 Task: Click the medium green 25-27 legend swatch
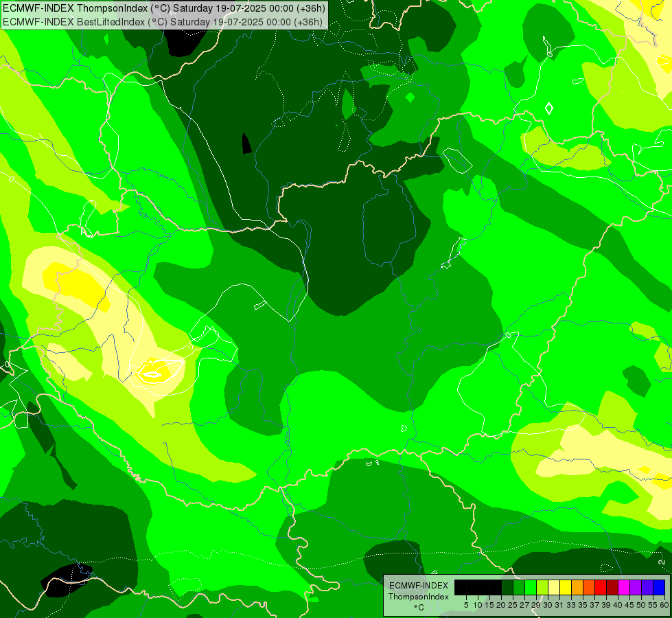coord(519,587)
